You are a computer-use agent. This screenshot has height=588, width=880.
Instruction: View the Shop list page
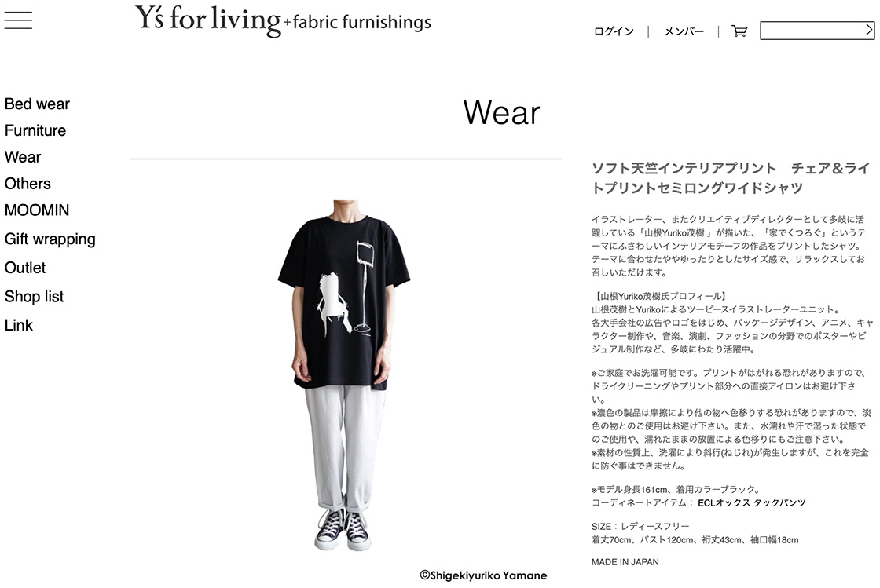(x=35, y=297)
